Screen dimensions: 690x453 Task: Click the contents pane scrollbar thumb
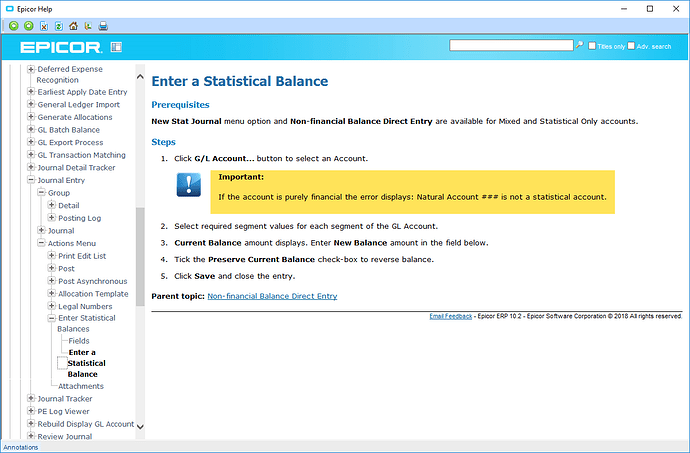coord(140,256)
